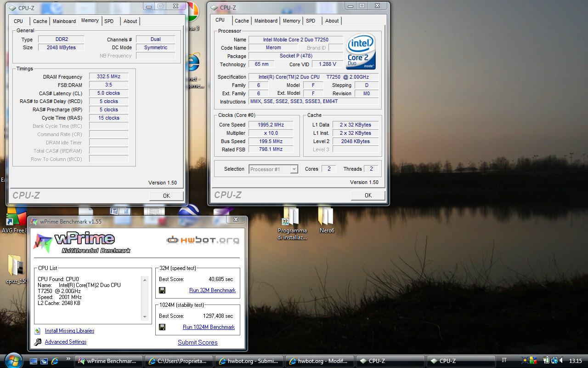Switch to hwbot.org - Modif... taskbar button
Viewport: 588px width, 368px height.
tap(320, 361)
